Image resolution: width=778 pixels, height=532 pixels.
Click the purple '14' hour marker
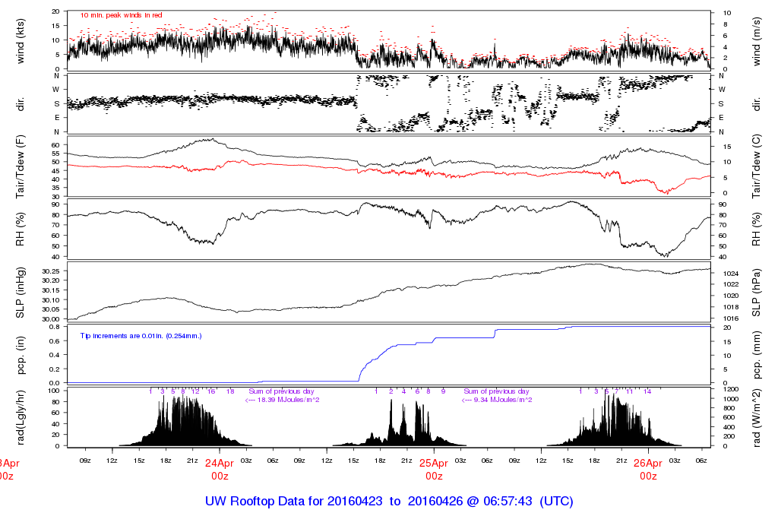click(x=647, y=391)
